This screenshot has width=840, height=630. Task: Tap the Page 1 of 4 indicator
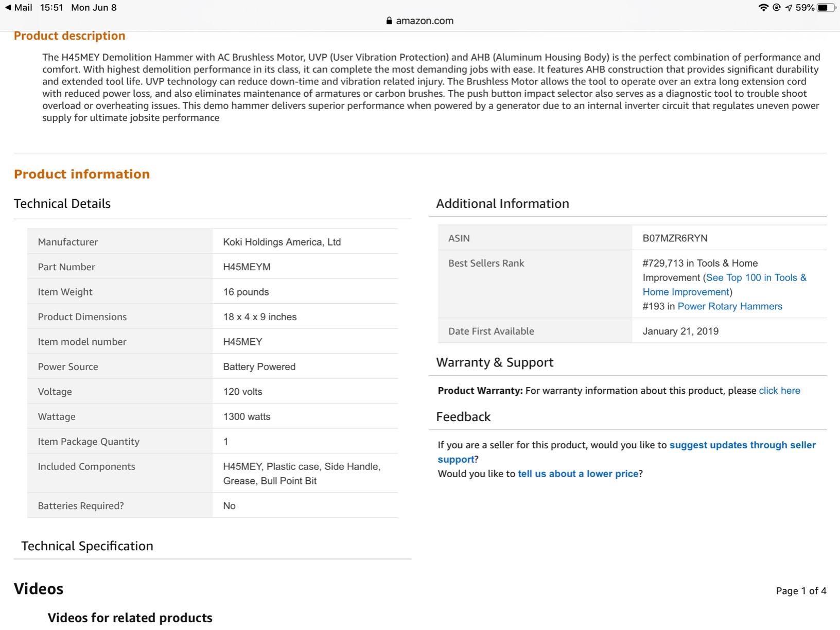tap(801, 591)
